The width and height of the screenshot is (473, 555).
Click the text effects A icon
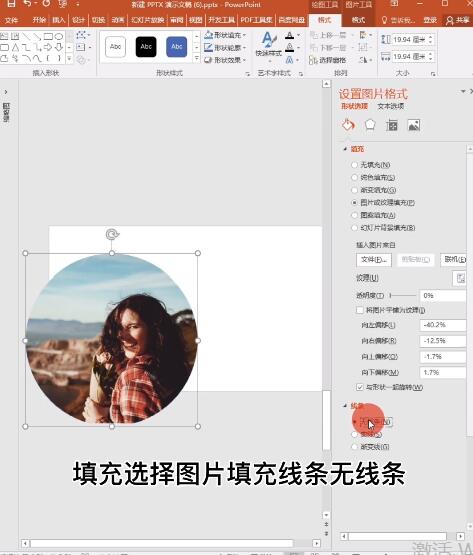[290, 60]
